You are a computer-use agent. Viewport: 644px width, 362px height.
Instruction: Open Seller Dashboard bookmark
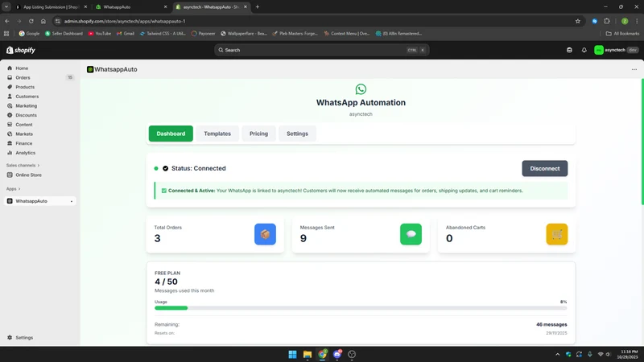tap(64, 34)
